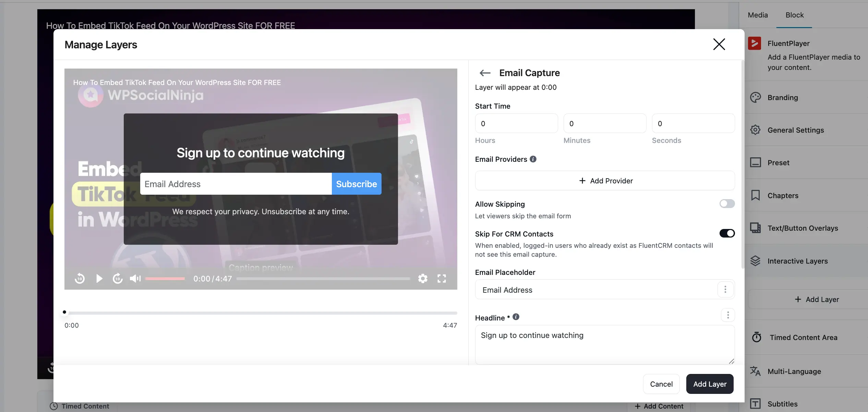Rewind 10 seconds in preview player
The height and width of the screenshot is (412, 868).
(80, 278)
